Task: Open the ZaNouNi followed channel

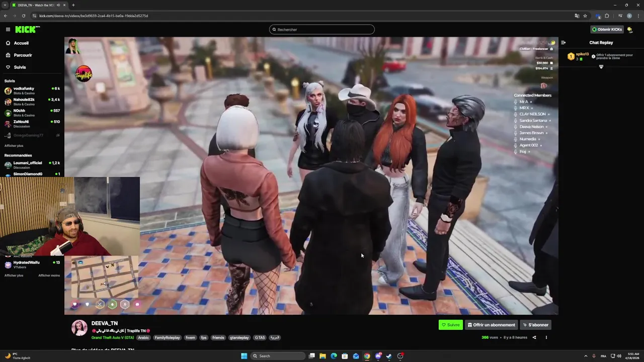Action: 32,124
